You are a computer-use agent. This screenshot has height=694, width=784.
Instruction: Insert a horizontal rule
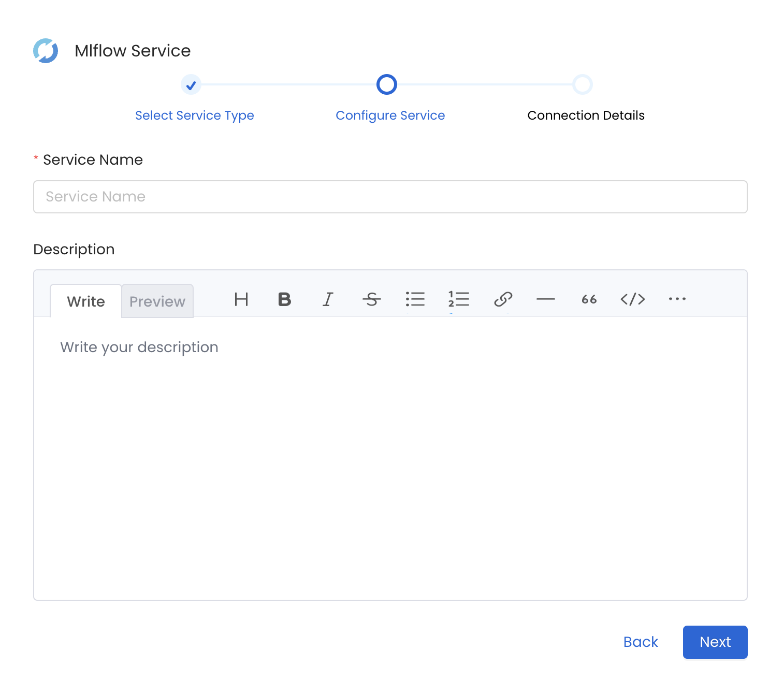coord(546,299)
